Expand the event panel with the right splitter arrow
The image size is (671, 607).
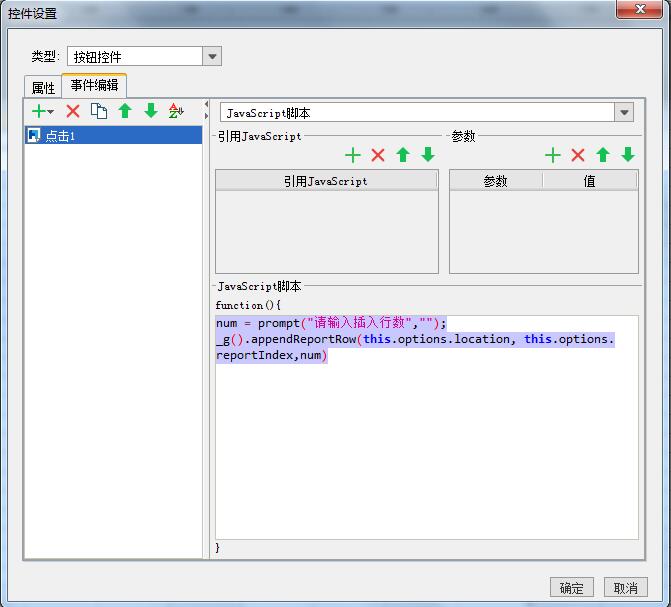pyautogui.click(x=206, y=116)
